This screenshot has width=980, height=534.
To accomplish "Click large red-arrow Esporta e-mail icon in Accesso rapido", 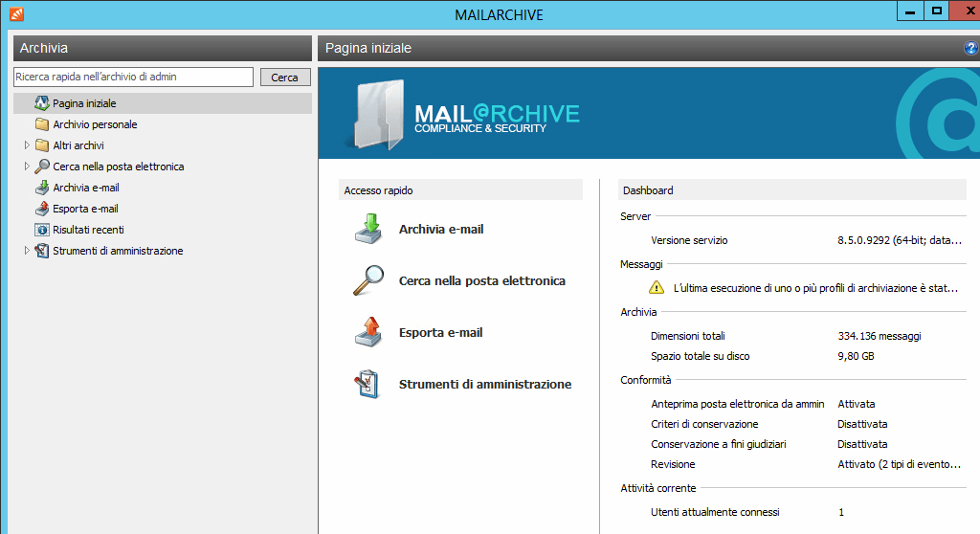I will pyautogui.click(x=368, y=332).
